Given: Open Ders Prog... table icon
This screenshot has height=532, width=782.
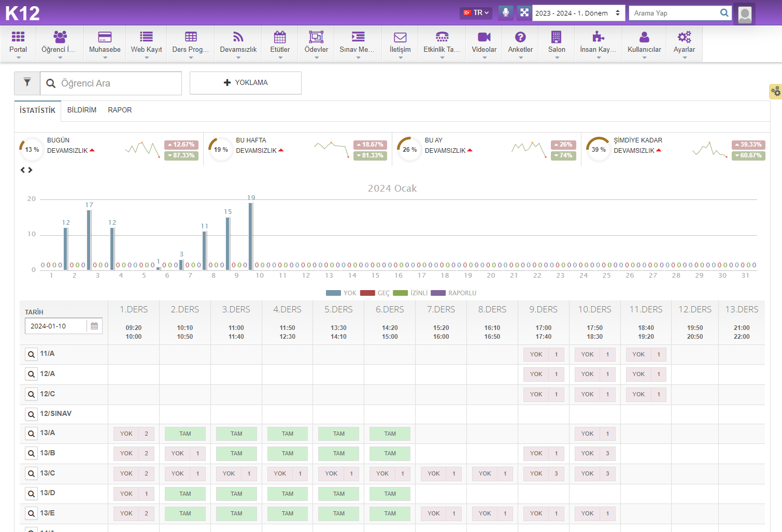Looking at the screenshot, I should (x=191, y=36).
